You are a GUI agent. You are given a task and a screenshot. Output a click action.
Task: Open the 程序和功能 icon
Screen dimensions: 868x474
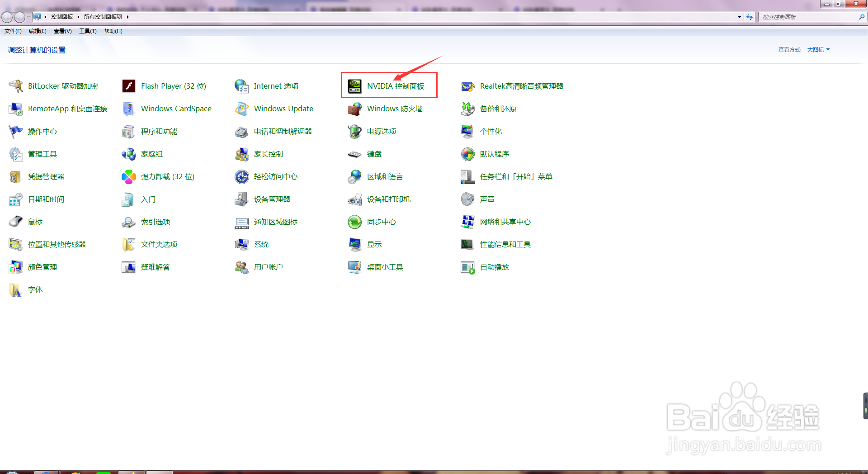pyautogui.click(x=129, y=131)
